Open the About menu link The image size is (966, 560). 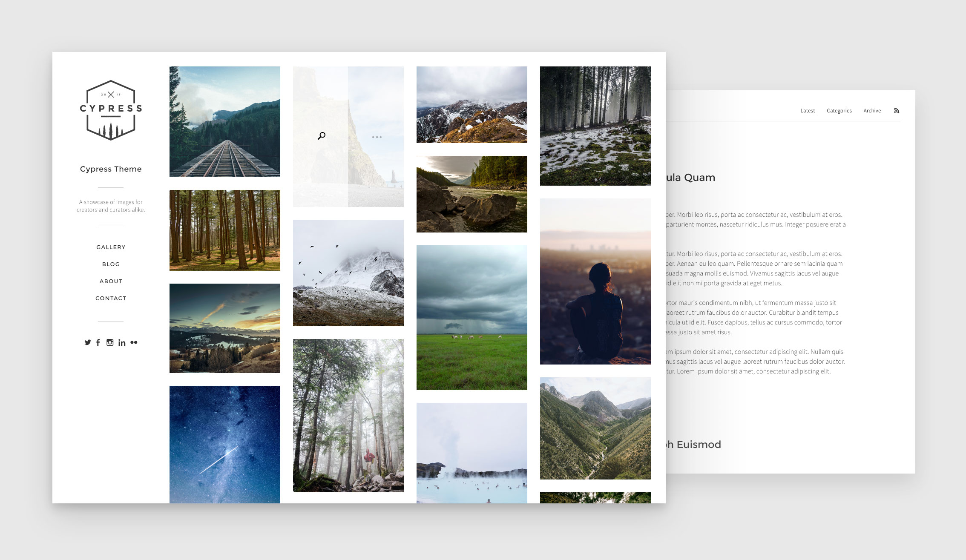pyautogui.click(x=111, y=281)
